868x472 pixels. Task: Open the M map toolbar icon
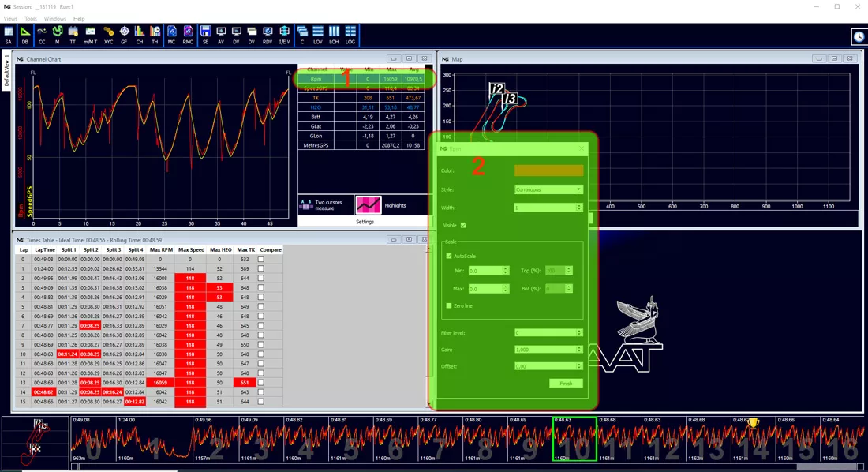tap(57, 35)
